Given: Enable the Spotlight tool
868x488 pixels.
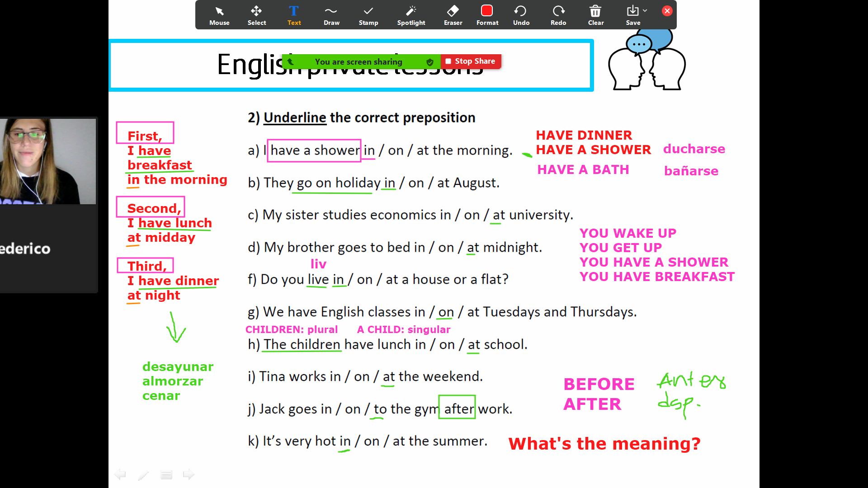Looking at the screenshot, I should pos(411,15).
